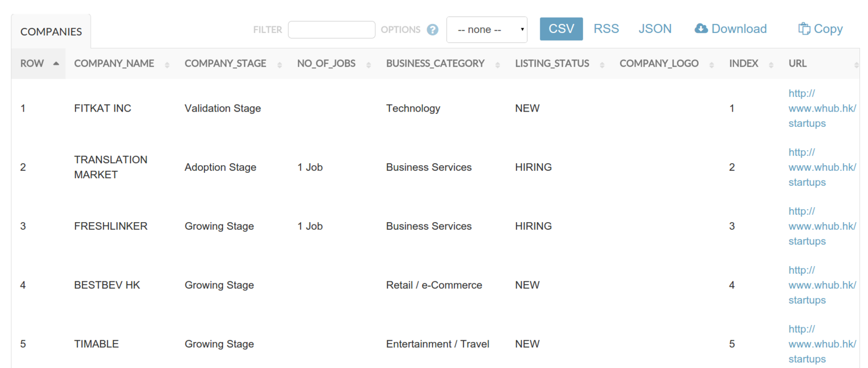Image resolution: width=868 pixels, height=368 pixels.
Task: Click the NEW status for BESTBEV HK
Action: click(527, 285)
